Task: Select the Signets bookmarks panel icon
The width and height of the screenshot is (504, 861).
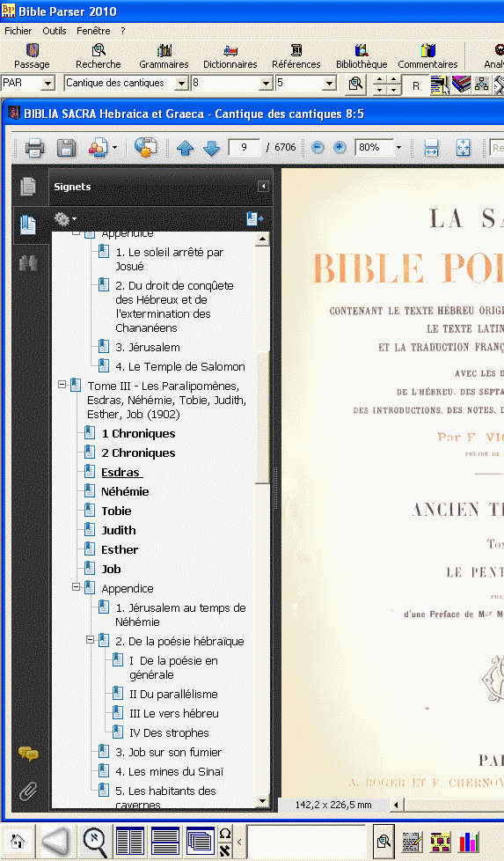Action: coord(28,224)
